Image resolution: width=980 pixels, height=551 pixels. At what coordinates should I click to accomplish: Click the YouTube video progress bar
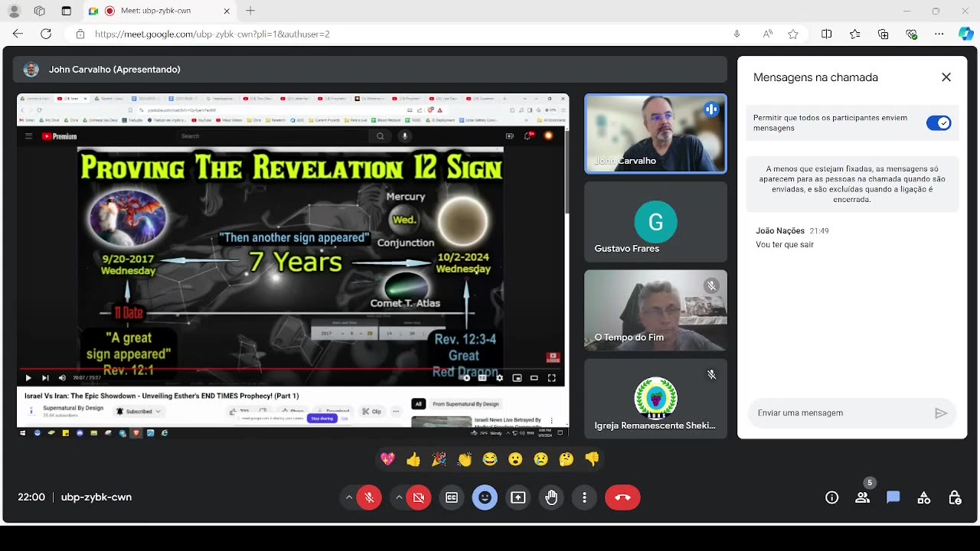292,370
